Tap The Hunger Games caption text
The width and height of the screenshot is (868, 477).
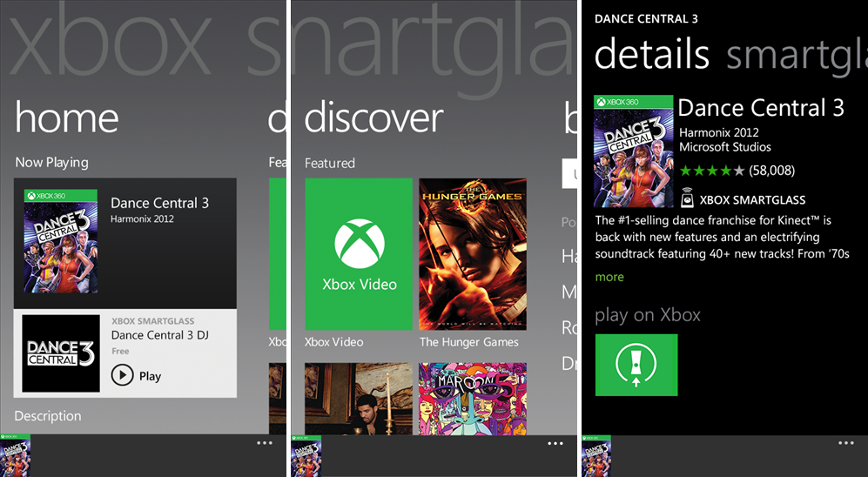(469, 342)
